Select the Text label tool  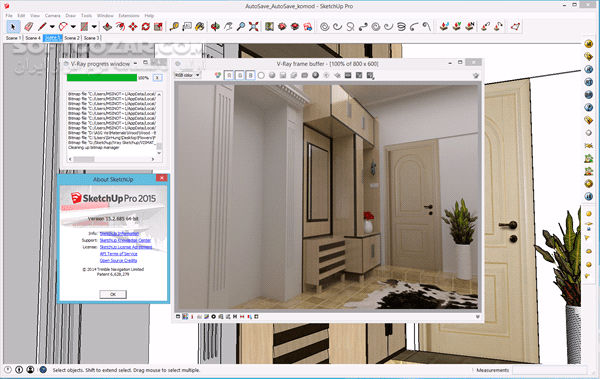pos(187,27)
